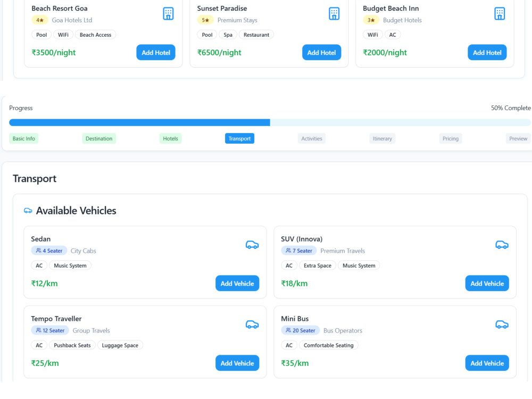Viewport: 532px width, 399px height.
Task: Go to the Basic Info step
Action: [24, 138]
